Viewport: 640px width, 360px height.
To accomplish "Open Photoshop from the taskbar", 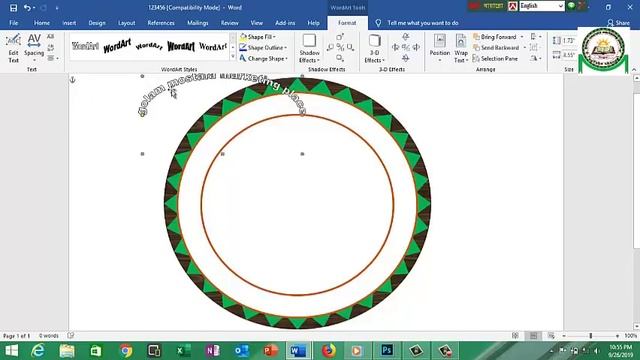I will point(387,351).
